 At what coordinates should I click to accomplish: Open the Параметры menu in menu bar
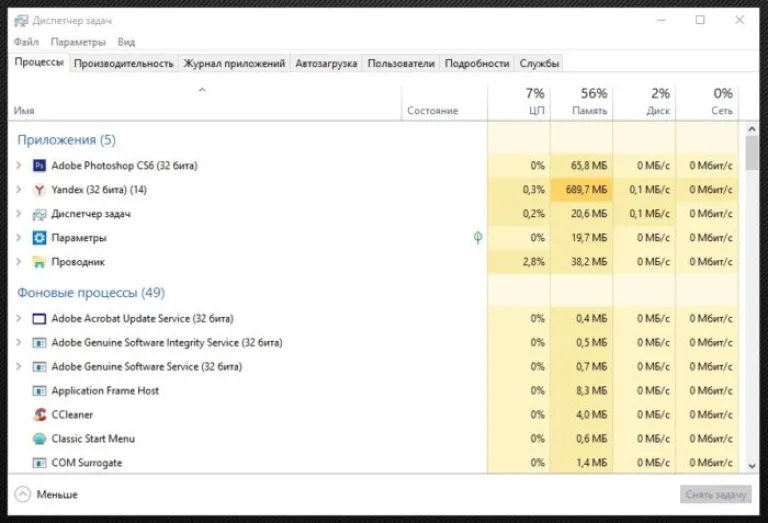pos(78,42)
